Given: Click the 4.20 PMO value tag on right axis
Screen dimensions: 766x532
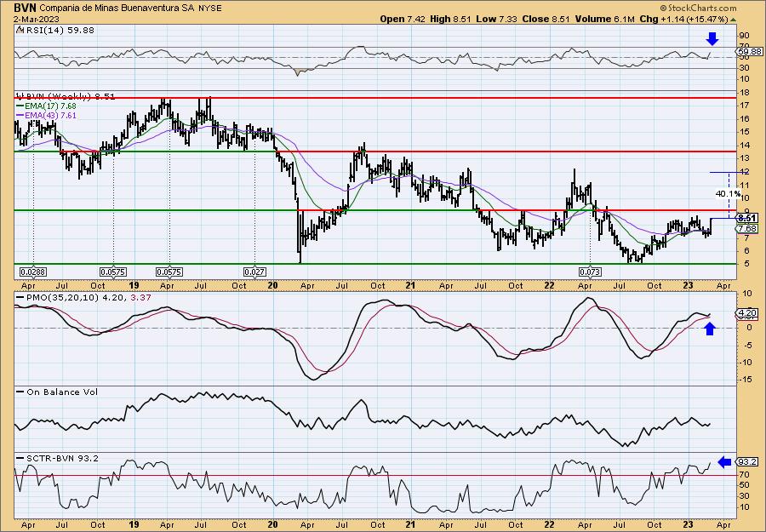Looking at the screenshot, I should (748, 313).
